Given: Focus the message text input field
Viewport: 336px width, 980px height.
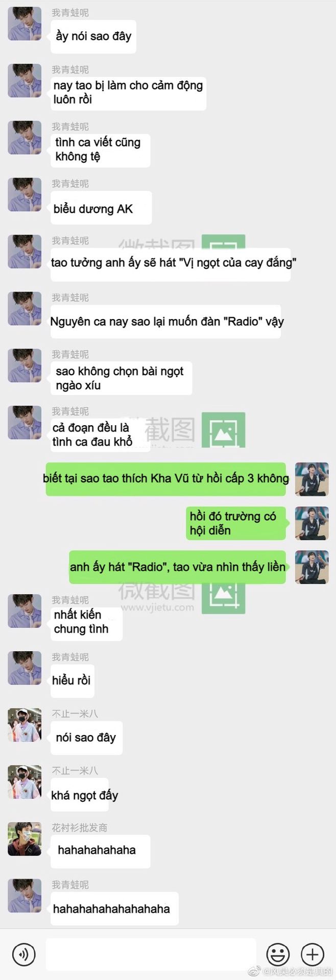Looking at the screenshot, I should tap(151, 954).
